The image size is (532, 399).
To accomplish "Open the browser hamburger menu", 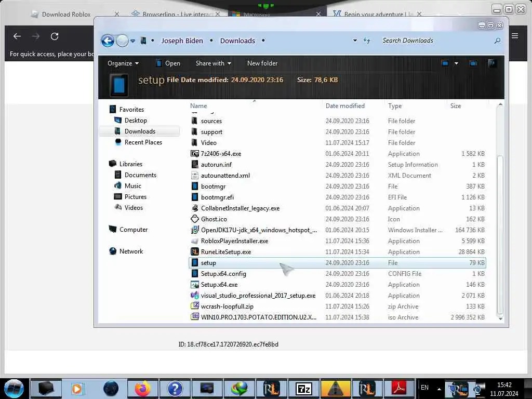I will coord(515,36).
